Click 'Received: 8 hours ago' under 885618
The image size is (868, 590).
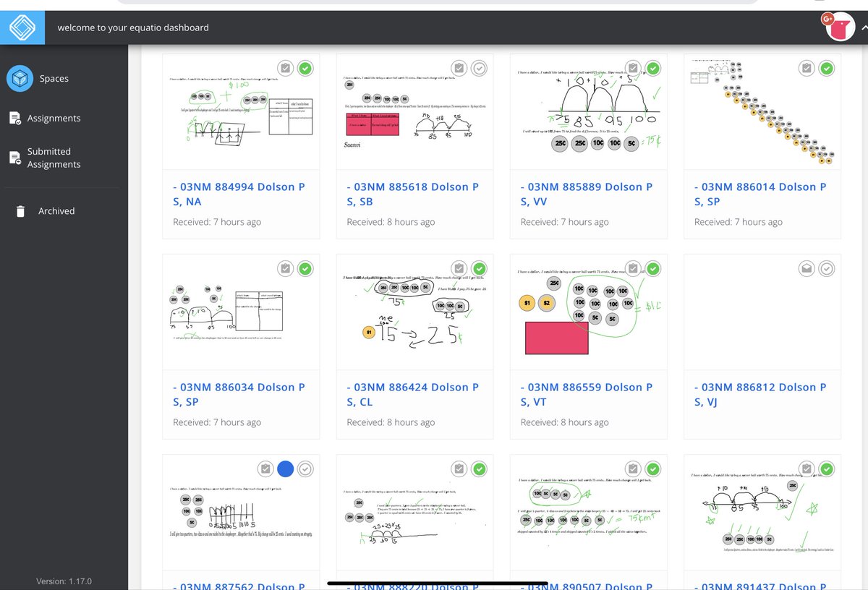click(x=391, y=222)
